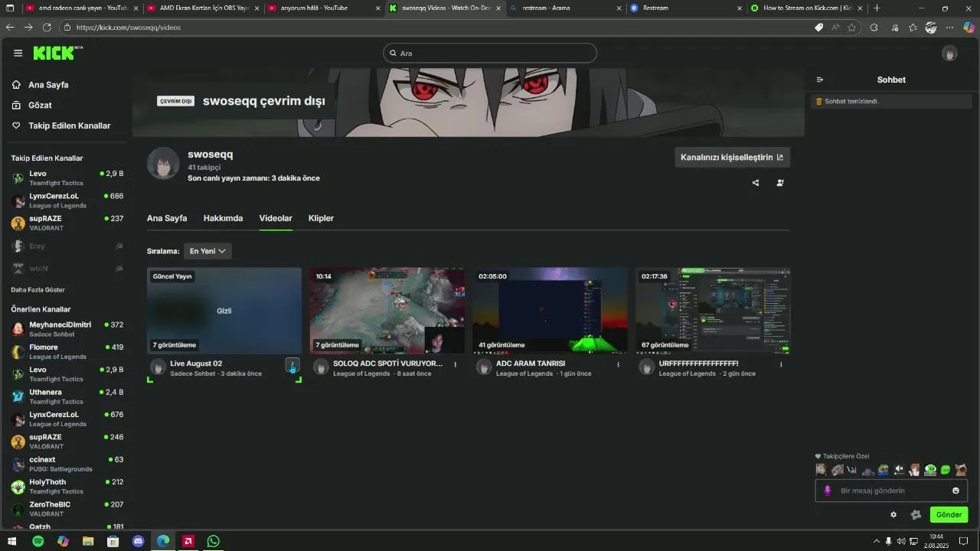980x551 pixels.
Task: Open Takip Edilen Kanallar page
Action: (69, 126)
